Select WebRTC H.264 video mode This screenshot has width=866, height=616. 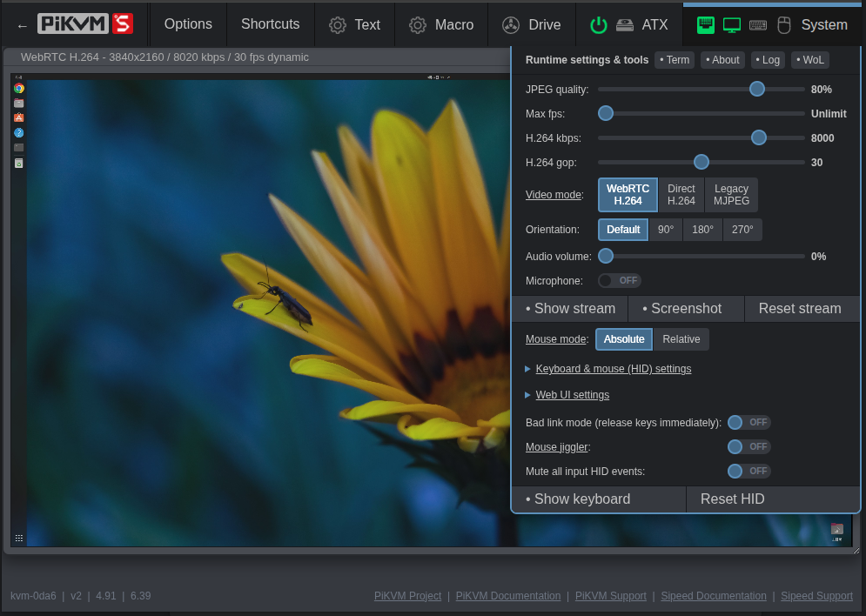coord(628,195)
